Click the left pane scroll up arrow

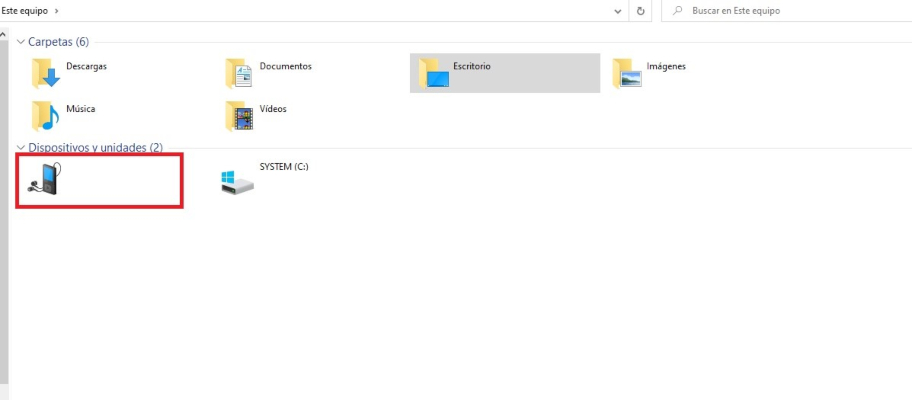(3, 34)
